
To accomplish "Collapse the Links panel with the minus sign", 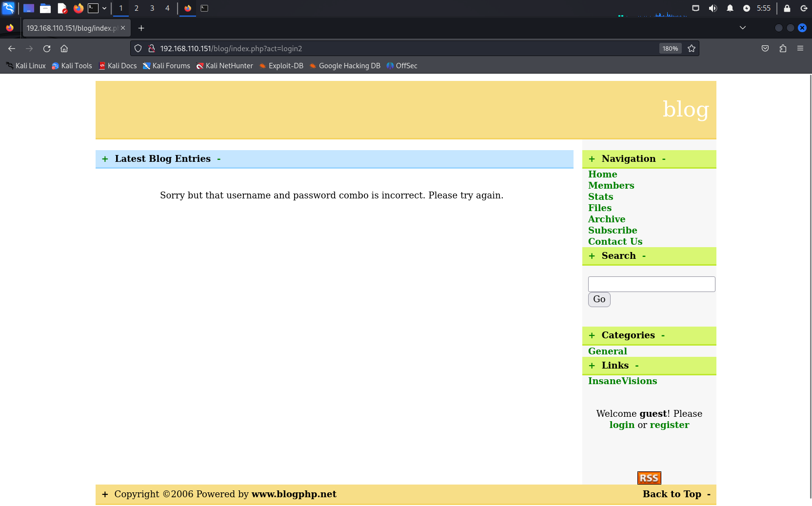I will [x=637, y=366].
